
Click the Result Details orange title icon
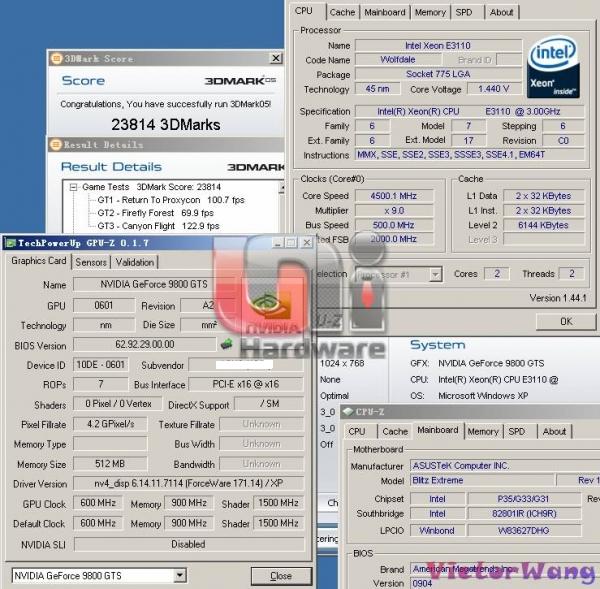(x=56, y=145)
